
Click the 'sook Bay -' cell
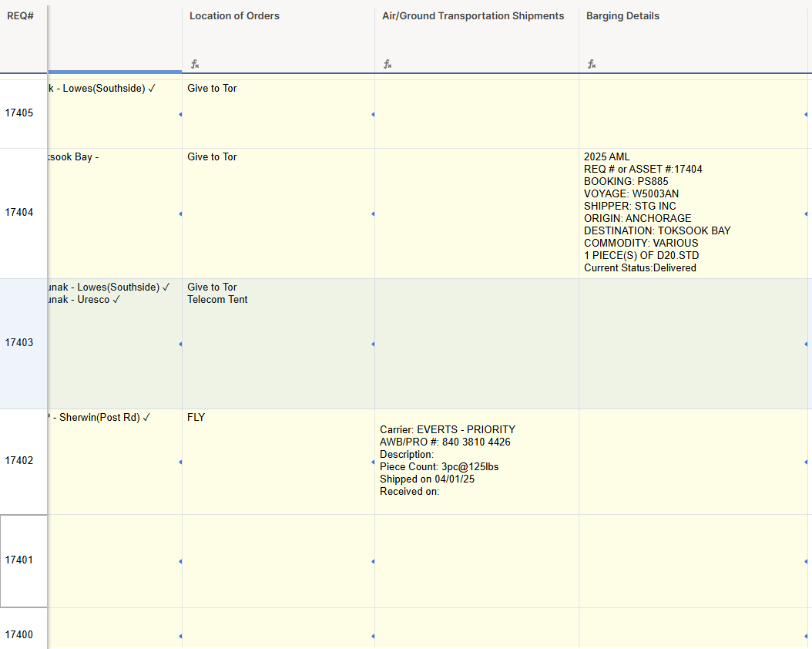[x=115, y=214]
